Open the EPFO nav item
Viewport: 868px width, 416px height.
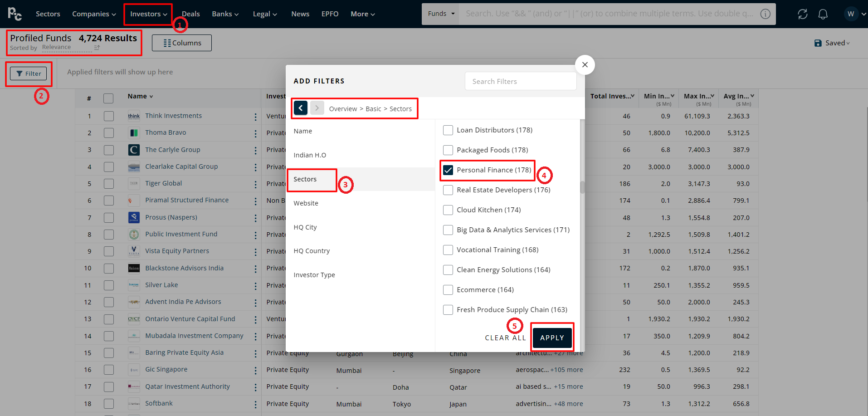[330, 14]
